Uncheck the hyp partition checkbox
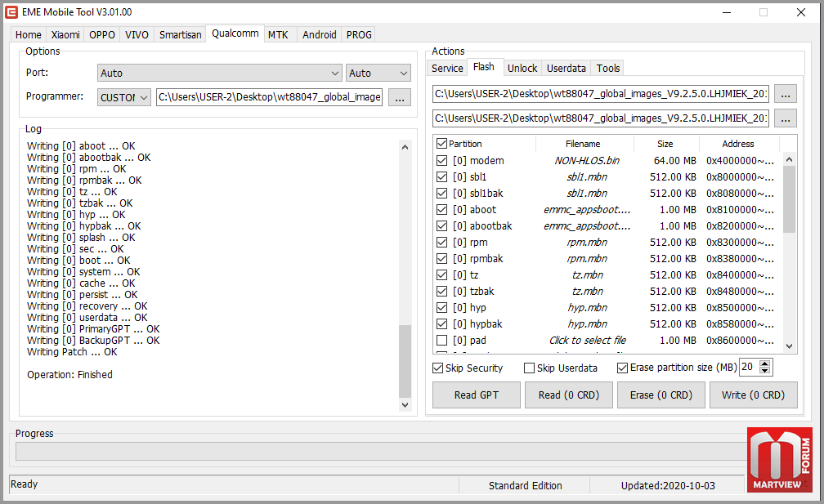 point(442,308)
